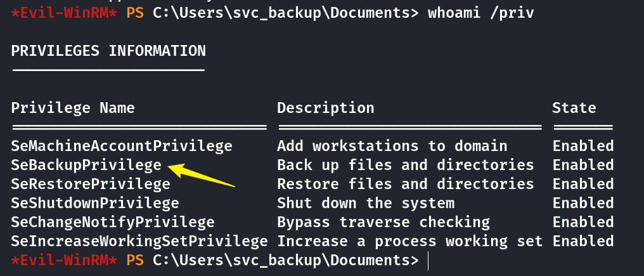644x276 pixels.
Task: Click the yellow arrow annotation
Action: click(x=202, y=176)
